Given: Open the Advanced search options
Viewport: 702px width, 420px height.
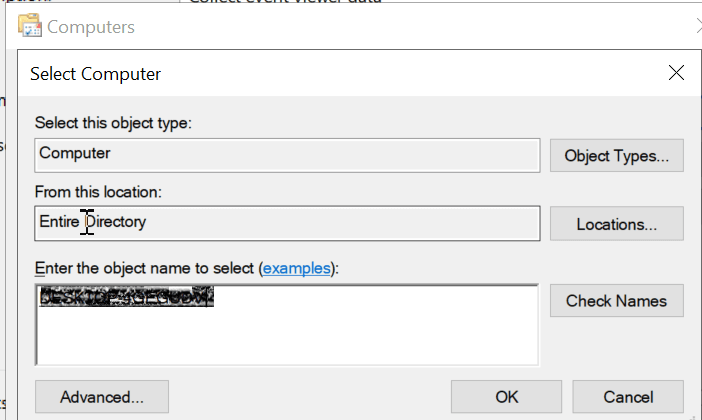Looking at the screenshot, I should [102, 397].
